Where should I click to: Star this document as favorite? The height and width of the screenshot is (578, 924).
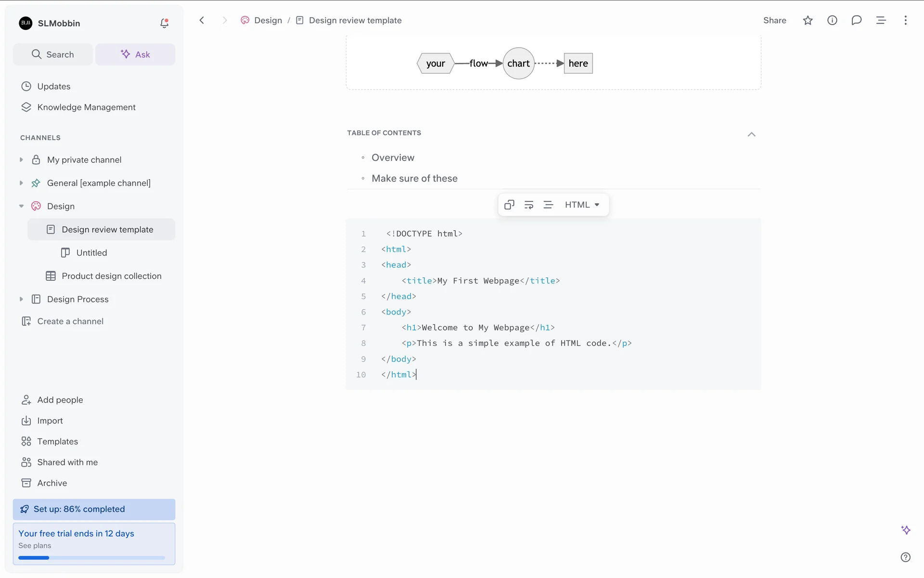(808, 20)
